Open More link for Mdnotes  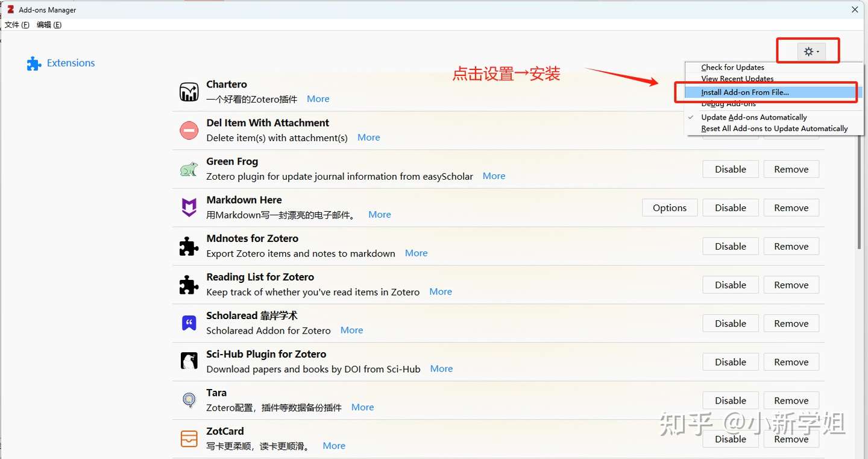pos(417,253)
